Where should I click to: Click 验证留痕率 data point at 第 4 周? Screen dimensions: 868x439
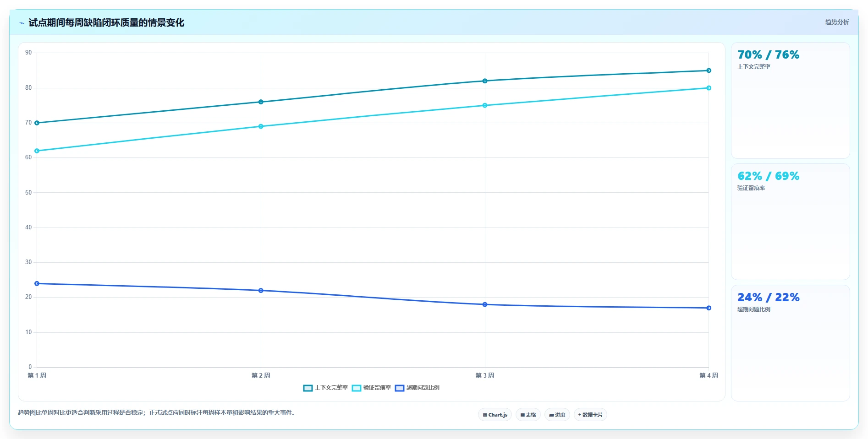coord(709,88)
